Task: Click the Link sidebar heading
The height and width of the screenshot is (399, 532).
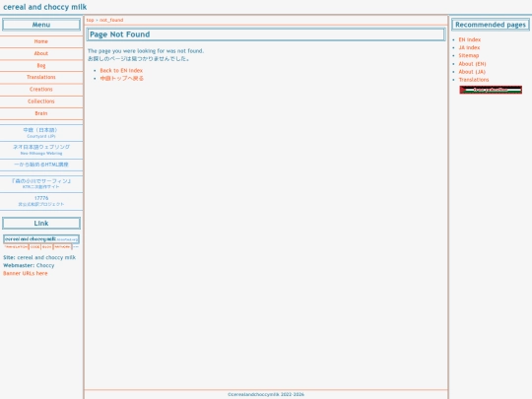Action: (41, 224)
